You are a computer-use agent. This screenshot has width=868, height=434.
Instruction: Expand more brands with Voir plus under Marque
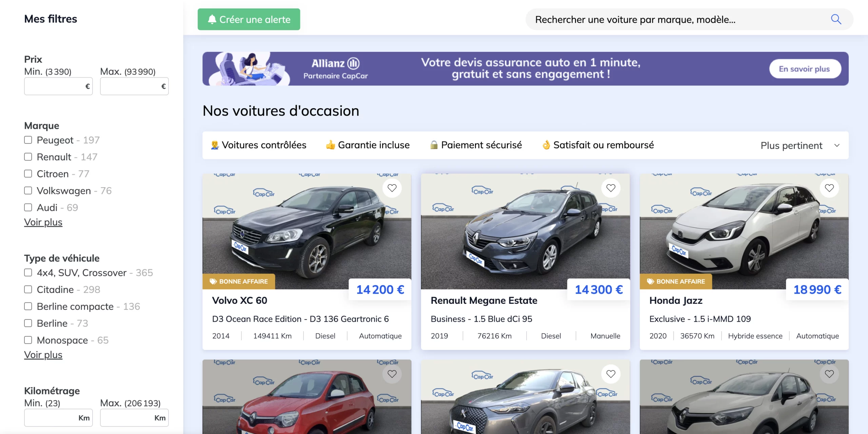coord(43,222)
